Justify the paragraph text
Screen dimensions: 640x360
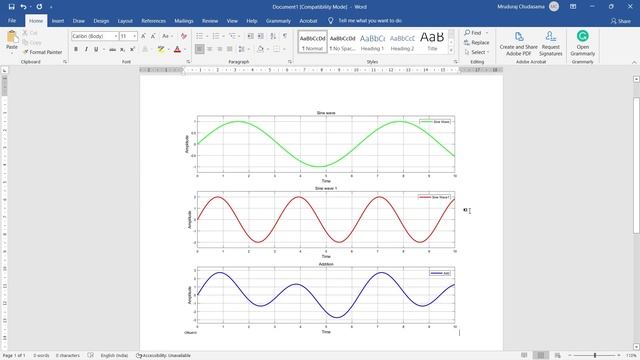click(230, 49)
